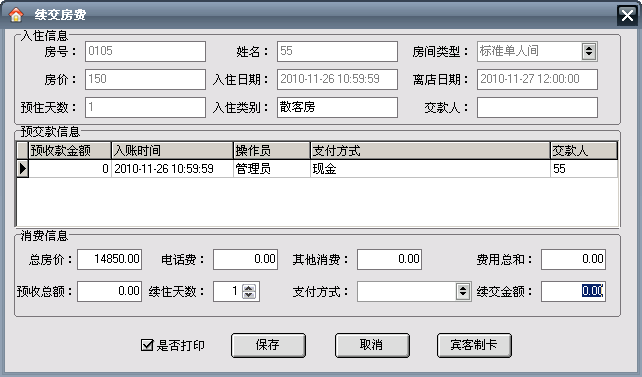
Task: Toggle the 是否打印 checkbox
Action: click(x=147, y=345)
